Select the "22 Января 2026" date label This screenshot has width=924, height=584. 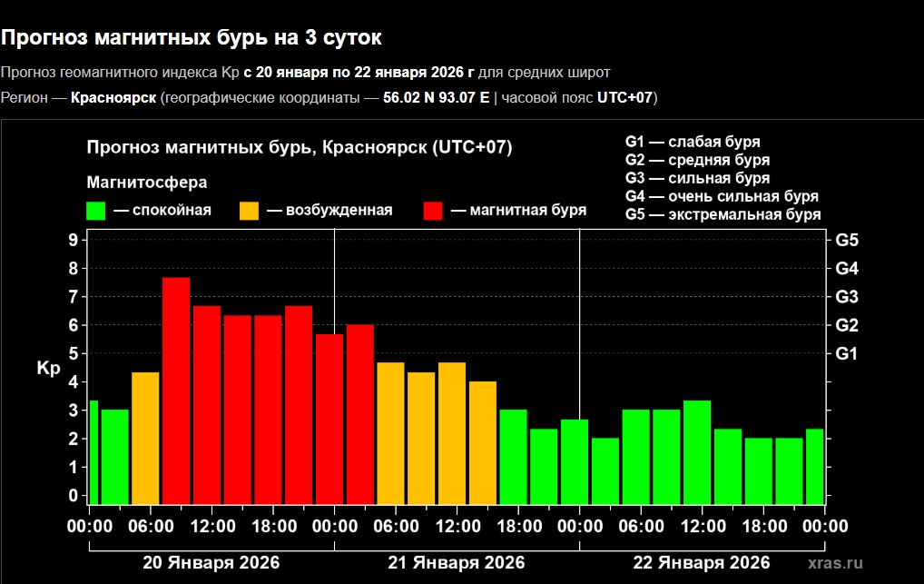[702, 561]
